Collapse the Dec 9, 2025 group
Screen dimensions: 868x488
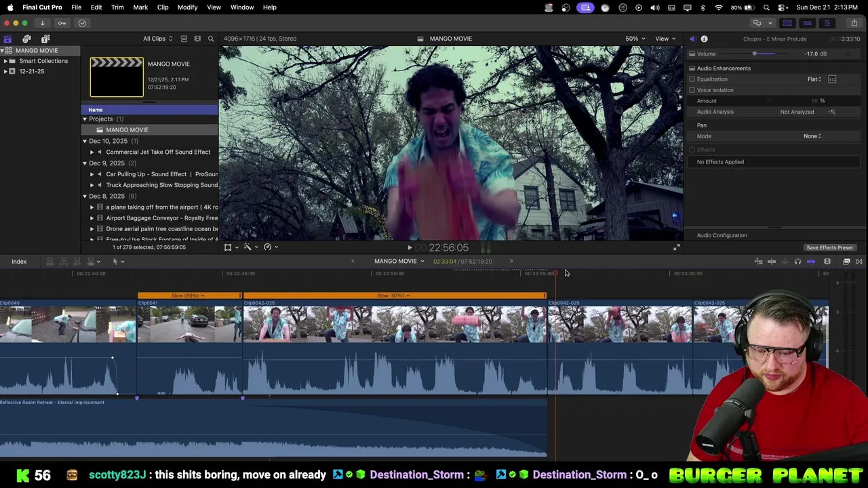[85, 163]
